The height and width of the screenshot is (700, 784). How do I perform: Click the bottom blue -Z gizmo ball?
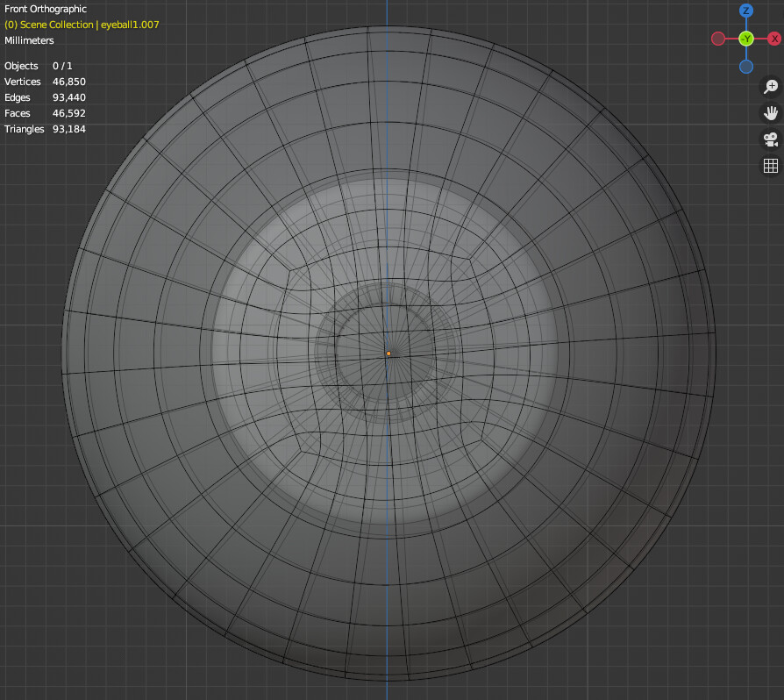(x=745, y=66)
